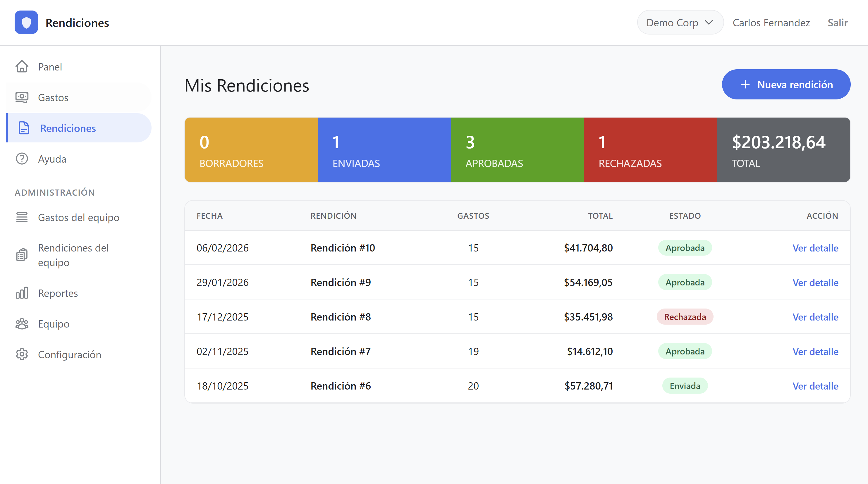Expand the chevron next to Demo Corp

pyautogui.click(x=709, y=23)
